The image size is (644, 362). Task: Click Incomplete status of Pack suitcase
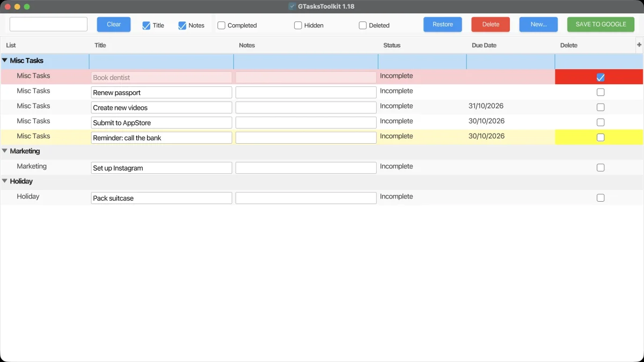(x=397, y=197)
